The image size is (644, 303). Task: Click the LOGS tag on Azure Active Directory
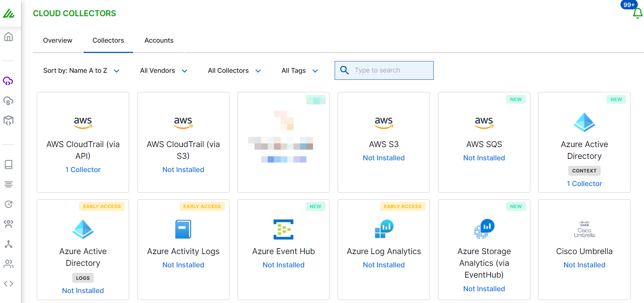(x=83, y=278)
